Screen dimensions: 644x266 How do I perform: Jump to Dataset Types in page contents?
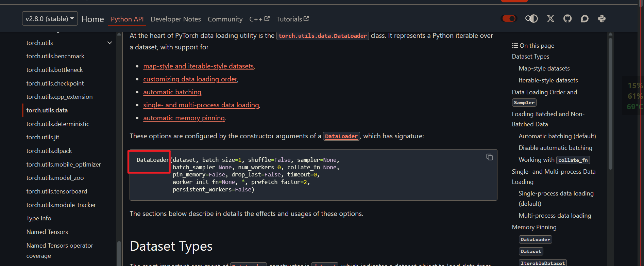(530, 57)
